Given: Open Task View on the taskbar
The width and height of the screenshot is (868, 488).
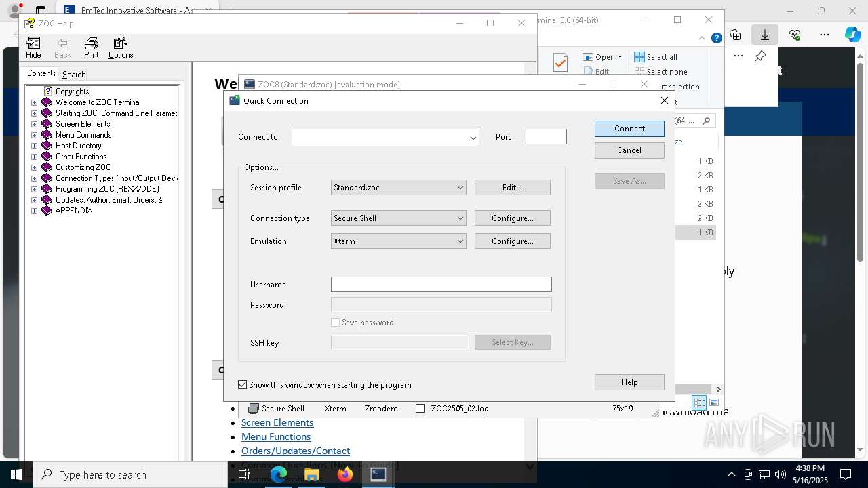Looking at the screenshot, I should (x=244, y=475).
